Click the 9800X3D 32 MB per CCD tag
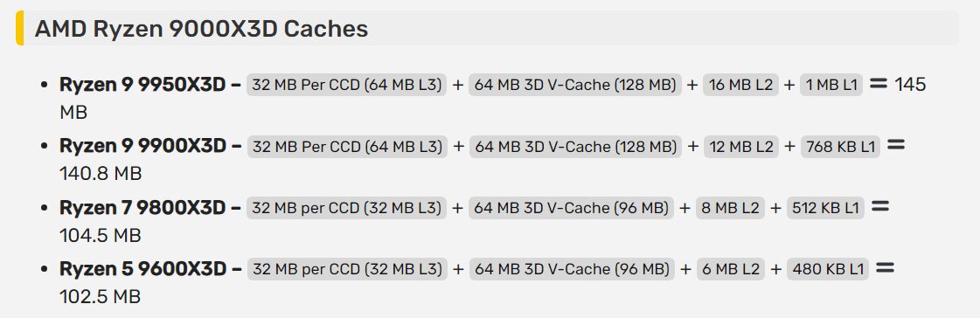The image size is (980, 318). (x=347, y=207)
